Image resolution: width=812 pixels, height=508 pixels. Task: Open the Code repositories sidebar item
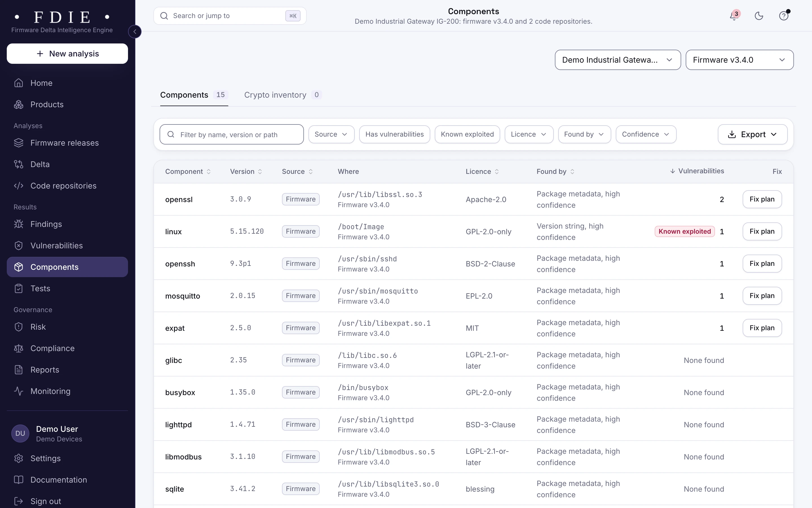pos(67,186)
